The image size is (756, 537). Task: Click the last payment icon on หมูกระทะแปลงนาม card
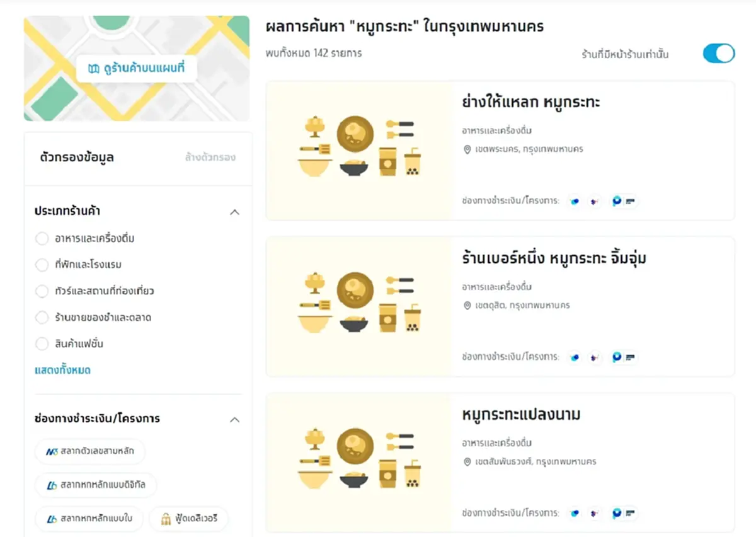tap(632, 513)
